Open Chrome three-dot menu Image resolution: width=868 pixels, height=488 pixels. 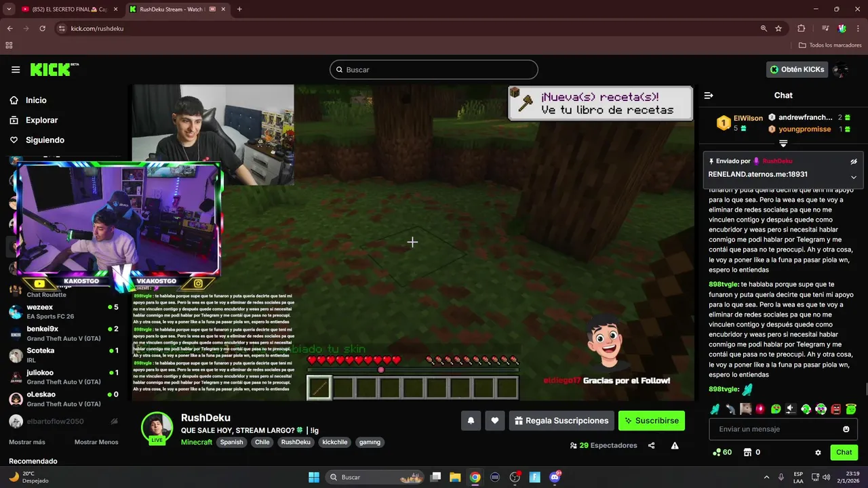[x=859, y=28]
